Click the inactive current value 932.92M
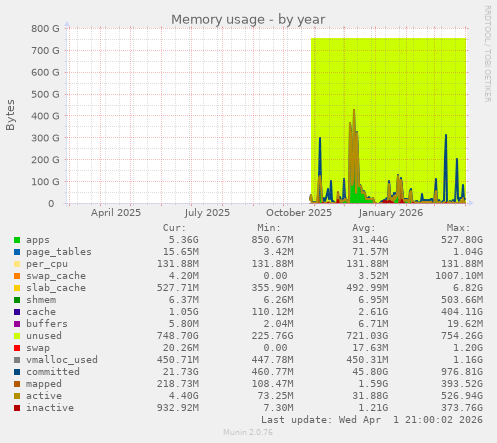This screenshot has height=443, width=497. 178,408
